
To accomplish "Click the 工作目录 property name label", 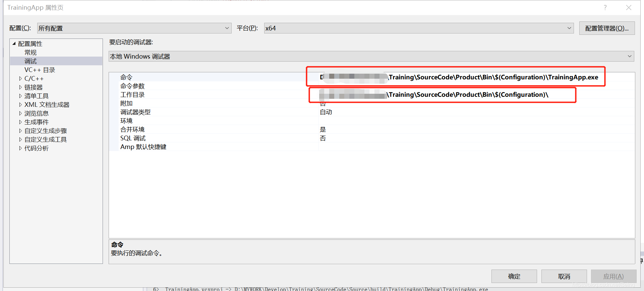I will [x=132, y=94].
